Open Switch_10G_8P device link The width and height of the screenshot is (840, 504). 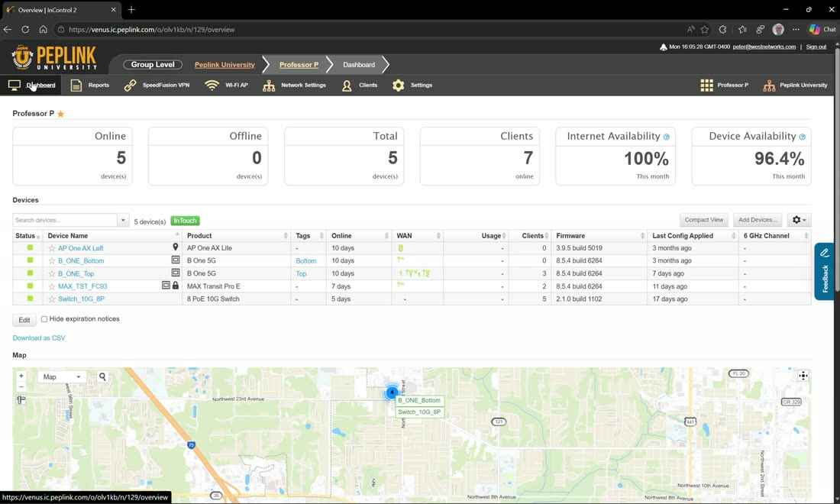coord(81,299)
